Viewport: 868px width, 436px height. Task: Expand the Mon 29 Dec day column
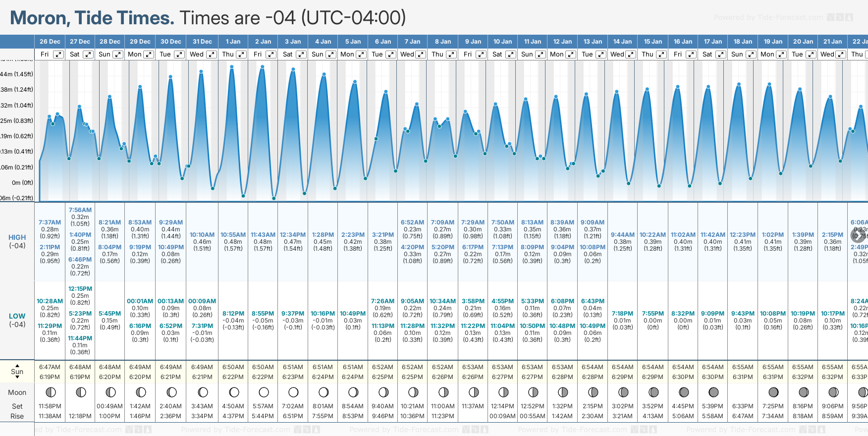point(149,54)
